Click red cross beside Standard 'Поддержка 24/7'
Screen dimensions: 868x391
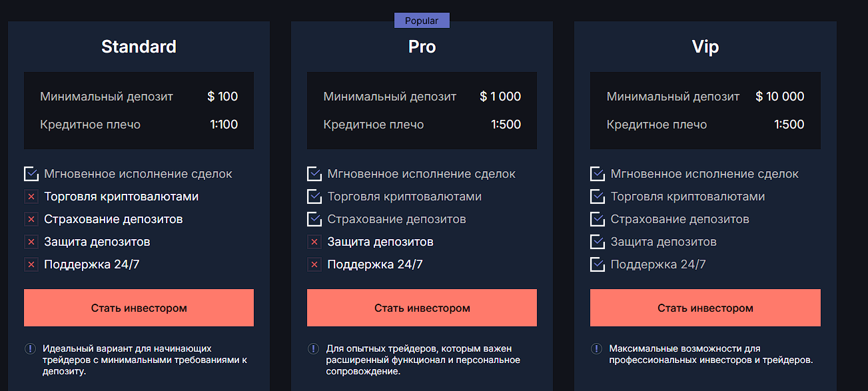[31, 264]
